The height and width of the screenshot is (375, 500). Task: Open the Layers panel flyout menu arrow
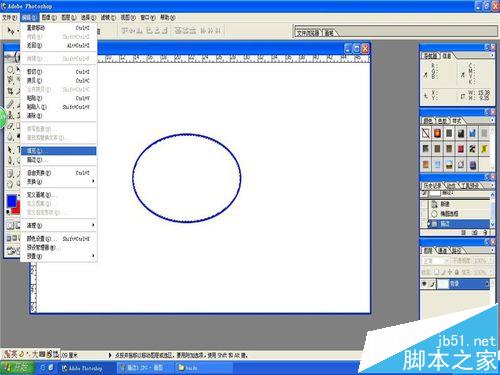[x=492, y=250]
